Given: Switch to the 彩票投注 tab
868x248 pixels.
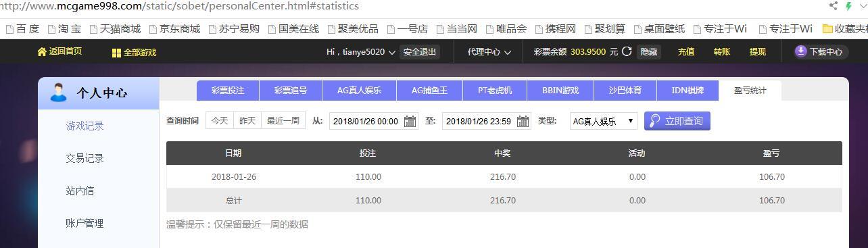Looking at the screenshot, I should [x=228, y=91].
